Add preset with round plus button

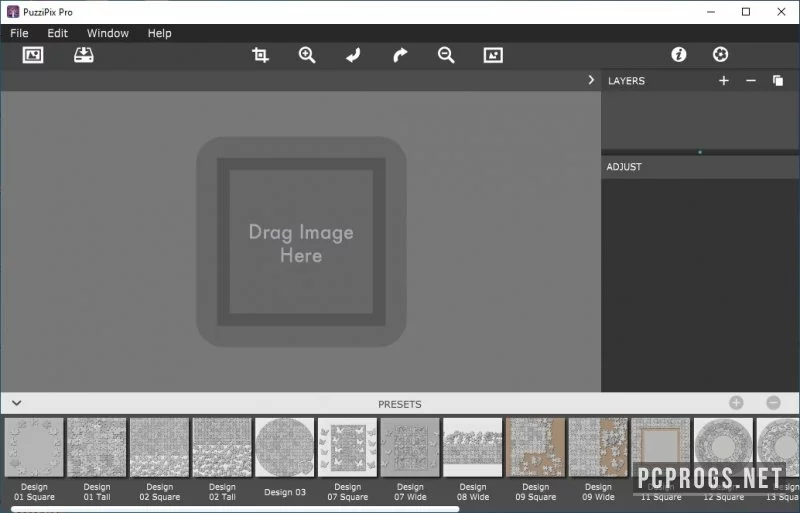coord(736,403)
